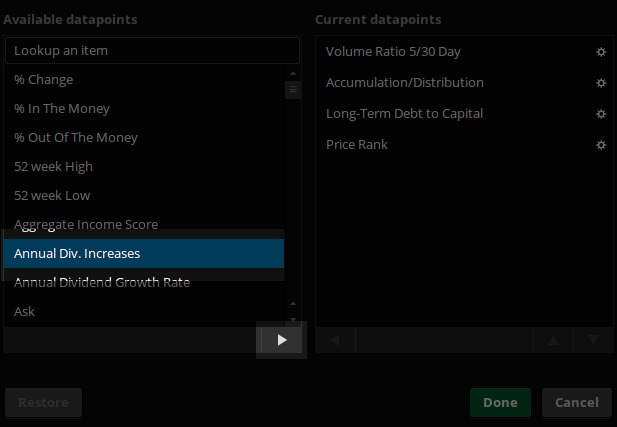Click gear icon beside Accumulation/Distribution
Viewport: 617px width, 427px height.
601,83
